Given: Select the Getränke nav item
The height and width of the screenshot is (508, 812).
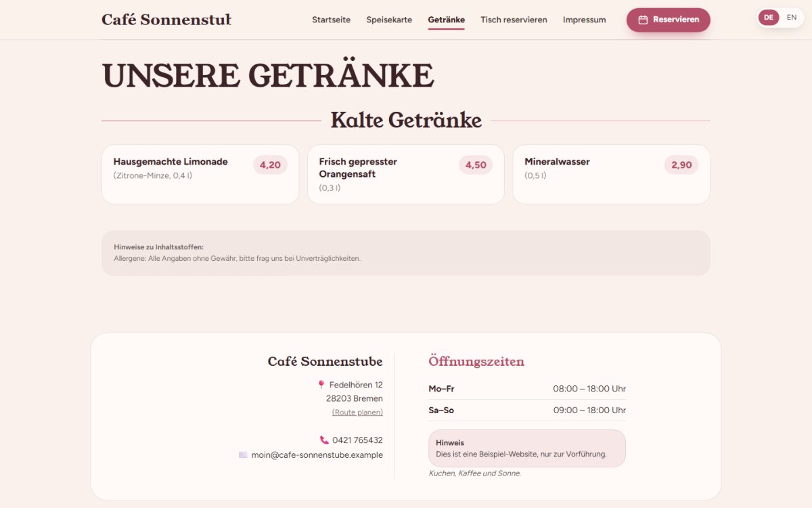Looking at the screenshot, I should [x=447, y=20].
